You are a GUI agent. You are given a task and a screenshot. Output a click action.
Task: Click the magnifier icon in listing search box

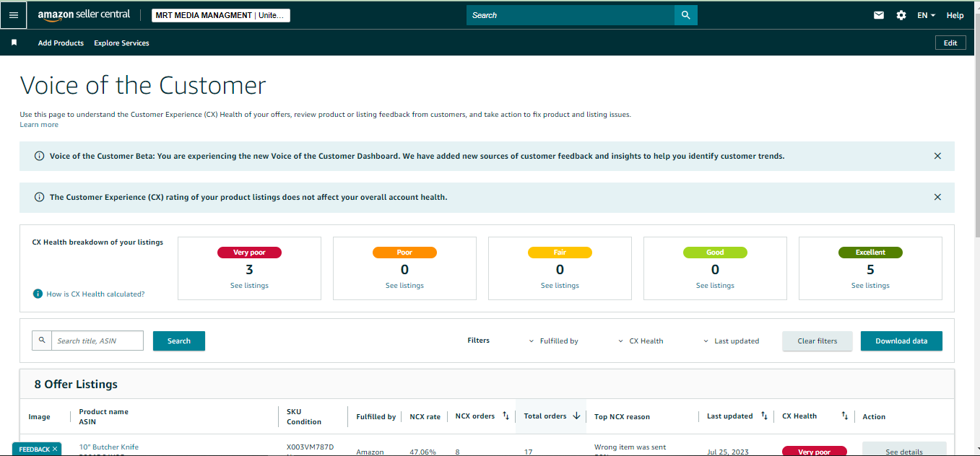(x=42, y=341)
